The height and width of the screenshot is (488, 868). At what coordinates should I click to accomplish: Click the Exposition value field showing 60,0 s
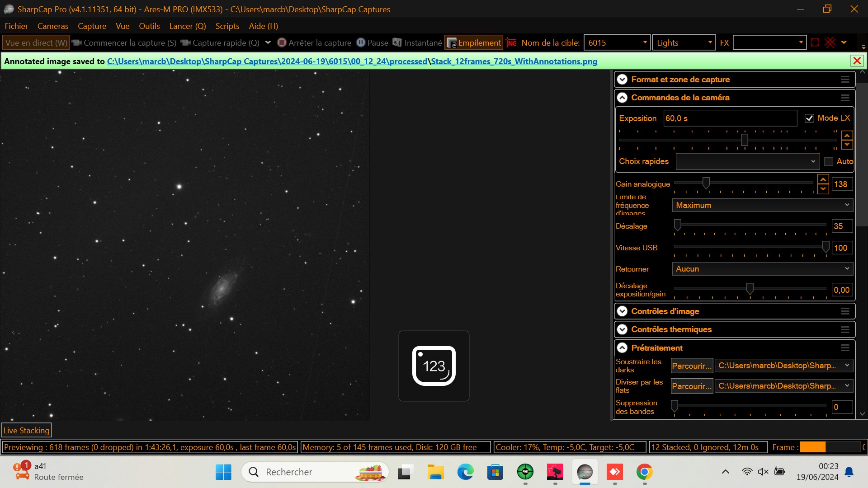(x=730, y=118)
